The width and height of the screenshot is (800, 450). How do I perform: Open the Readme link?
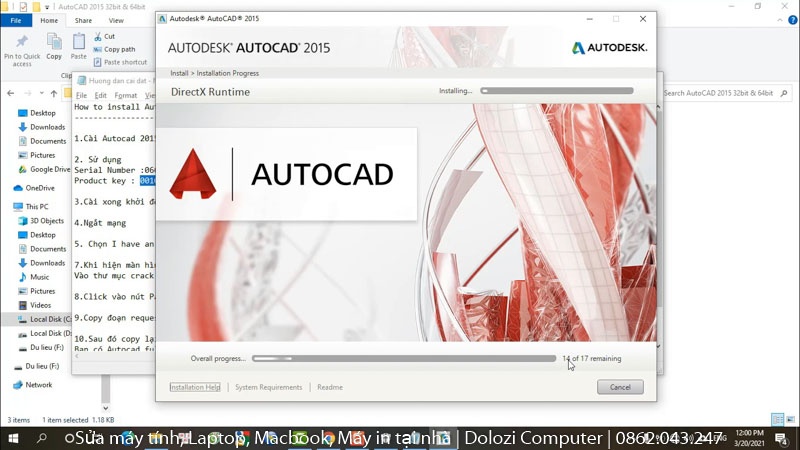(x=330, y=387)
